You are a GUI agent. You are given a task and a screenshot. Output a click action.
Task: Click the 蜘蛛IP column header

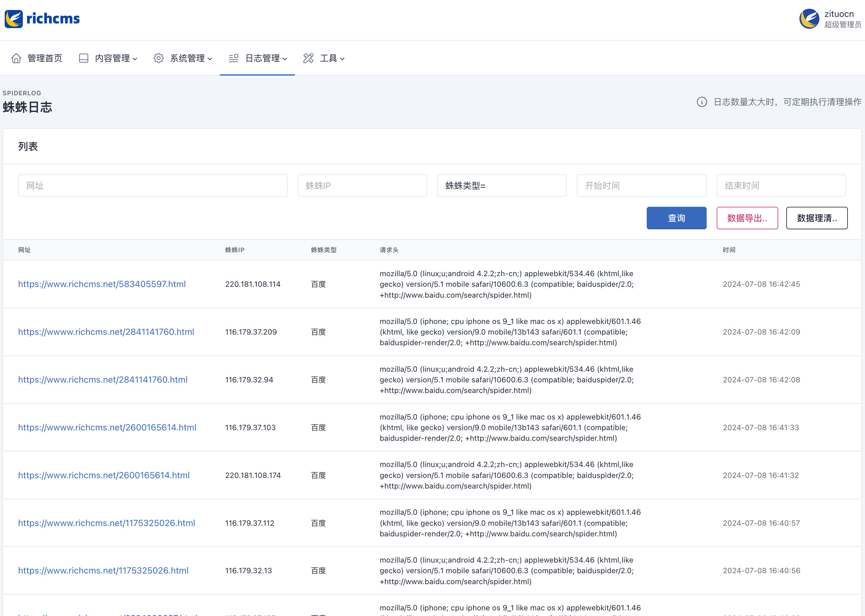pyautogui.click(x=235, y=250)
